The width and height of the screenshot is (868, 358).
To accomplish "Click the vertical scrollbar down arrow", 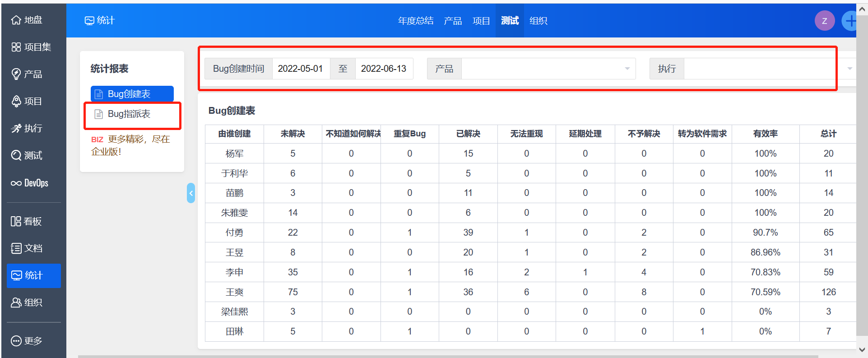I will [x=862, y=349].
